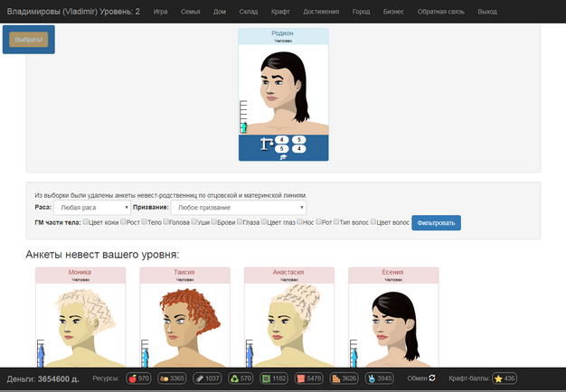Tick the Глаза body part checkbox
The width and height of the screenshot is (566, 392).
240,222
